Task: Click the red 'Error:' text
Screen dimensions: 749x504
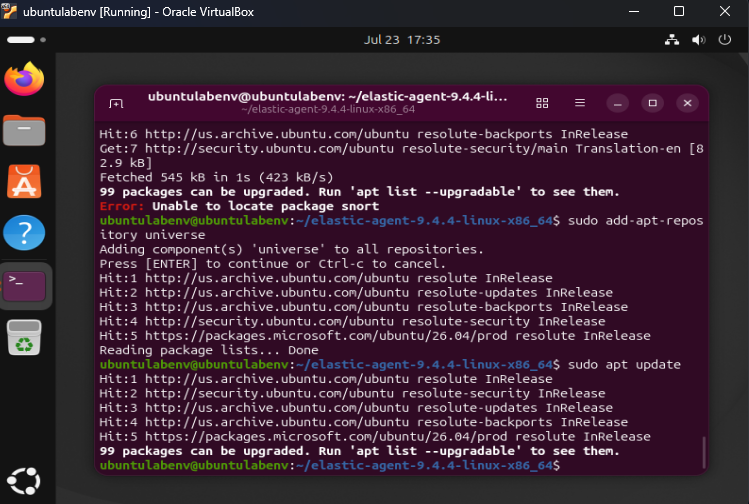Action: [122, 206]
